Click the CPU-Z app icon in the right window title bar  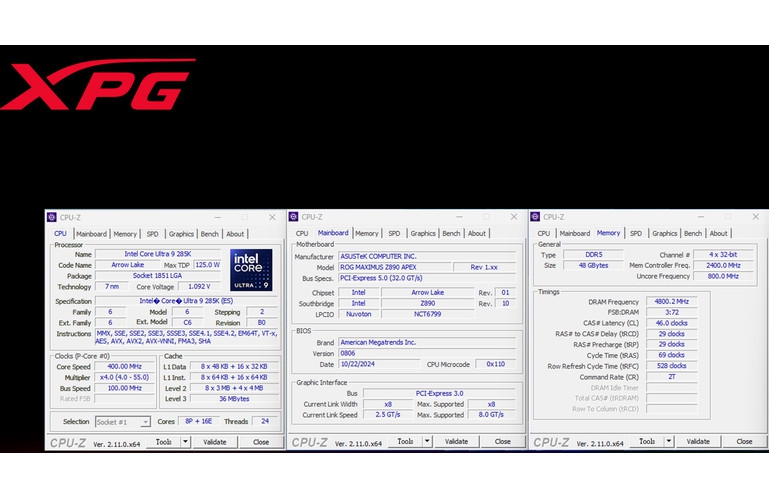coord(535,216)
